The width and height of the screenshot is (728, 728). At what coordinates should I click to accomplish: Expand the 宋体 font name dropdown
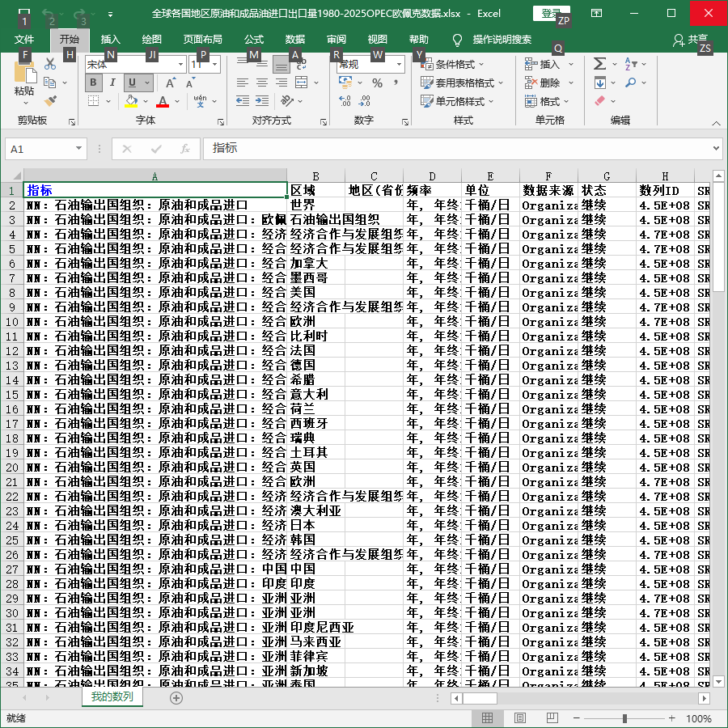tap(180, 65)
